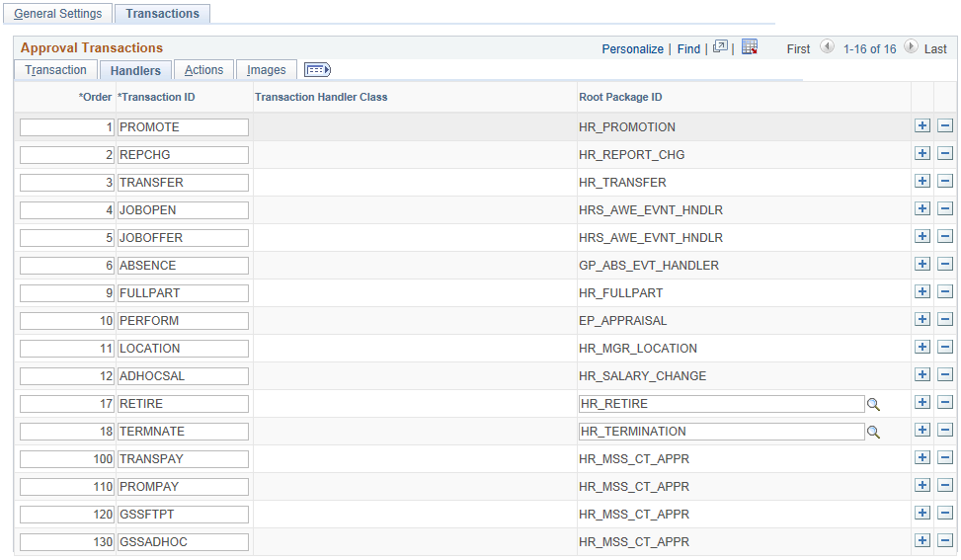961x560 pixels.
Task: Edit the PERFORM transaction ID field
Action: pos(183,320)
